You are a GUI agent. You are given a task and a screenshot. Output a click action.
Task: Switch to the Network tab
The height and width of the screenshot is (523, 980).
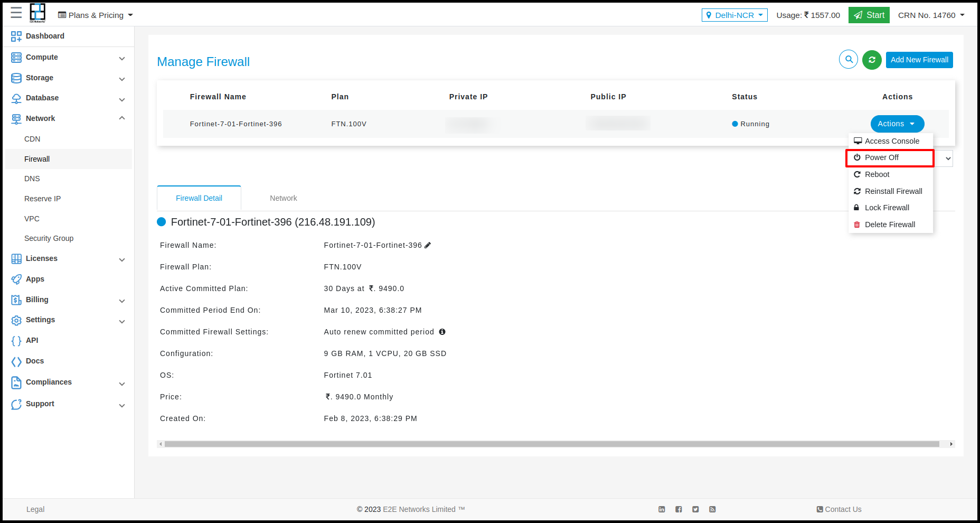point(284,198)
